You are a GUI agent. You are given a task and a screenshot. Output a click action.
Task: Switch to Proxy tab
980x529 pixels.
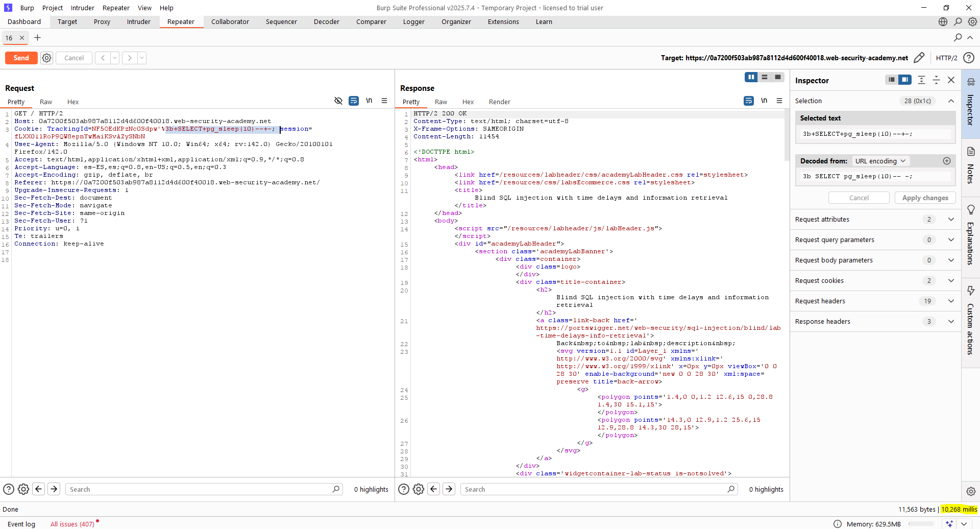pyautogui.click(x=102, y=22)
